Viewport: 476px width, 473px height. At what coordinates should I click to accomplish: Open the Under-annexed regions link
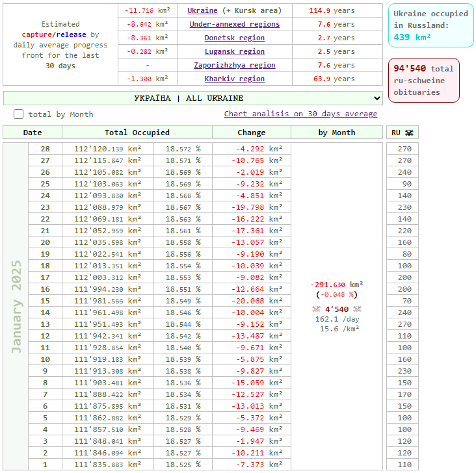point(234,24)
